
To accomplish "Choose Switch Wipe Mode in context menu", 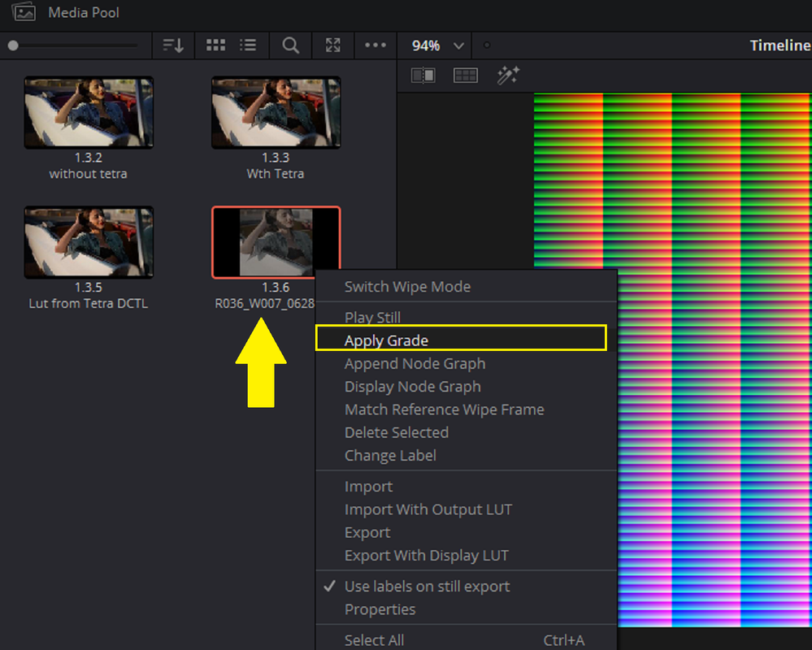I will pyautogui.click(x=466, y=287).
